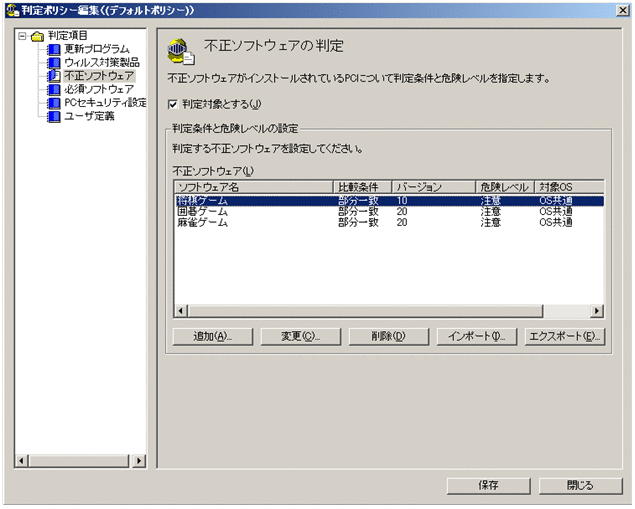Click the tree panel horizontal scrollbar thumb
Viewport: 635px width, 509px height.
(79, 461)
